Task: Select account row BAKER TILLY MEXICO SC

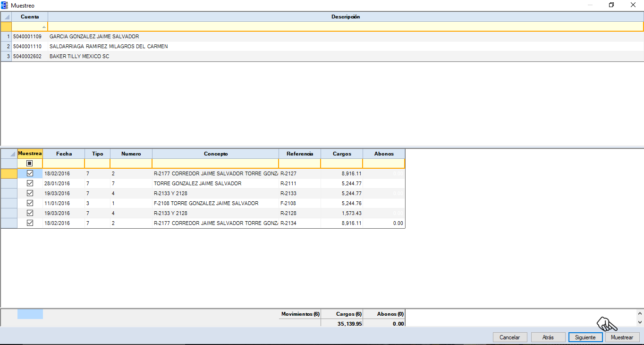Action: pyautogui.click(x=79, y=57)
